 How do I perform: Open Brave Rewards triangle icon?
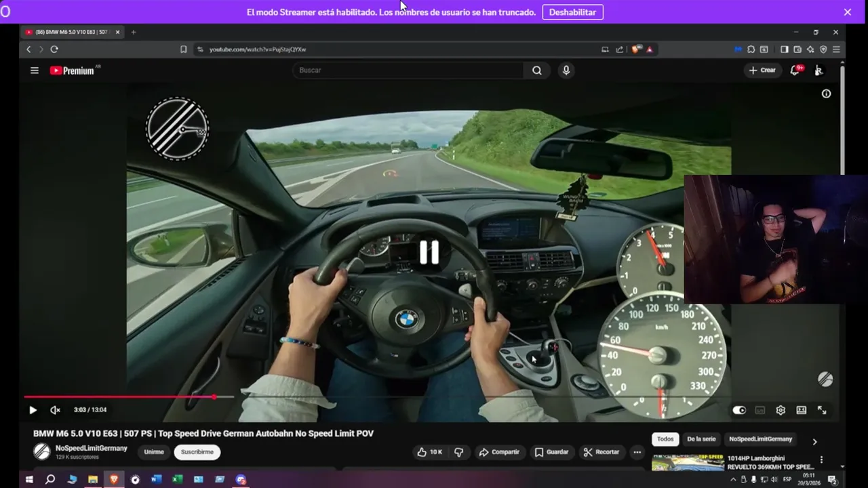[649, 49]
